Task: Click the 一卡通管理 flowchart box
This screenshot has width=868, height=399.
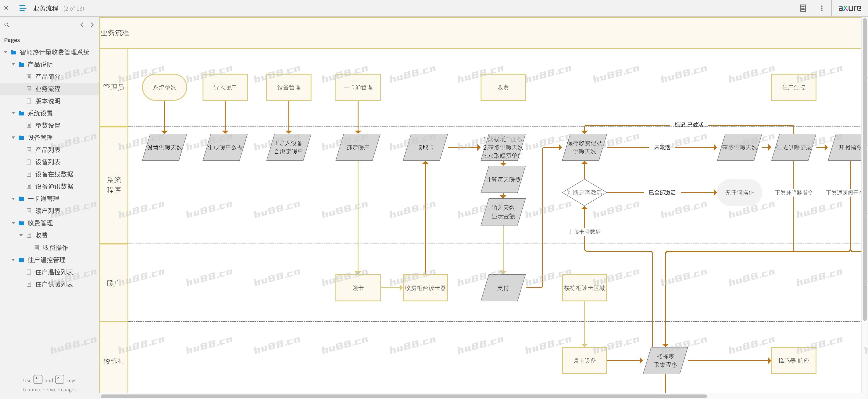Action: coord(358,87)
